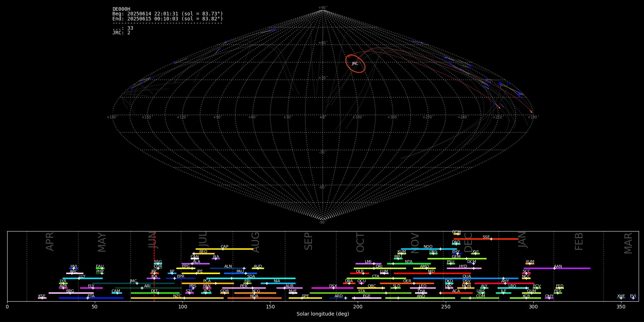Click the SDA cyan shower bar
This screenshot has width=644, height=322.
pyautogui.click(x=251, y=278)
